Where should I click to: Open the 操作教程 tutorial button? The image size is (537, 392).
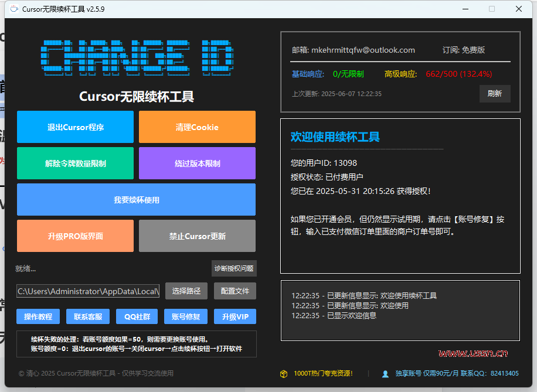(x=38, y=316)
